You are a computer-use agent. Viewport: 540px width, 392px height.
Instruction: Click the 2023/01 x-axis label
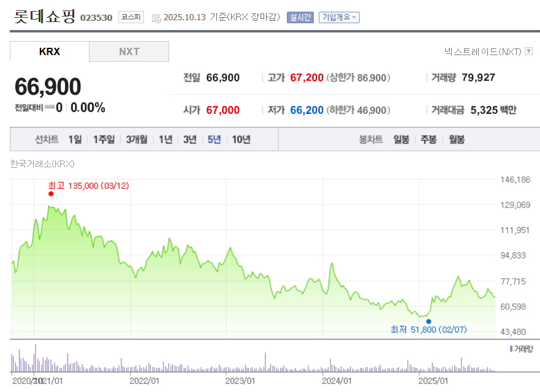(240, 381)
